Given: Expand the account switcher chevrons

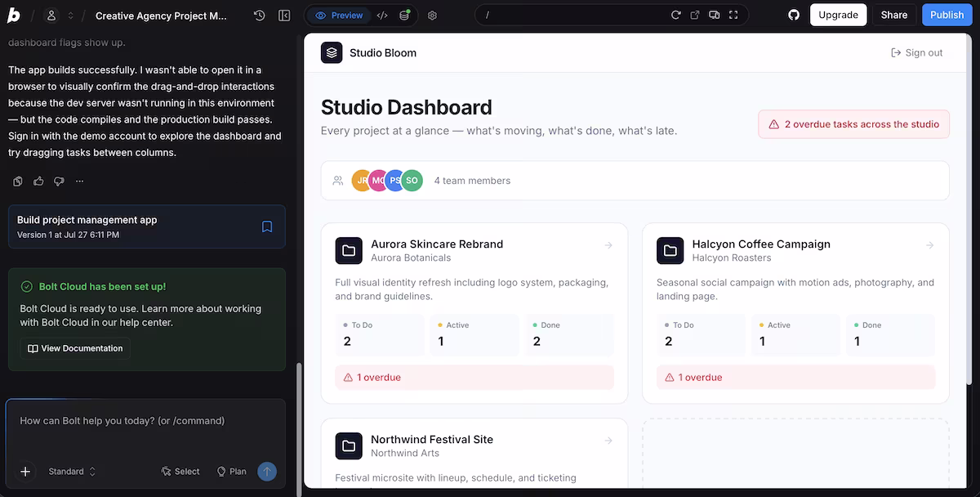Looking at the screenshot, I should tap(70, 16).
